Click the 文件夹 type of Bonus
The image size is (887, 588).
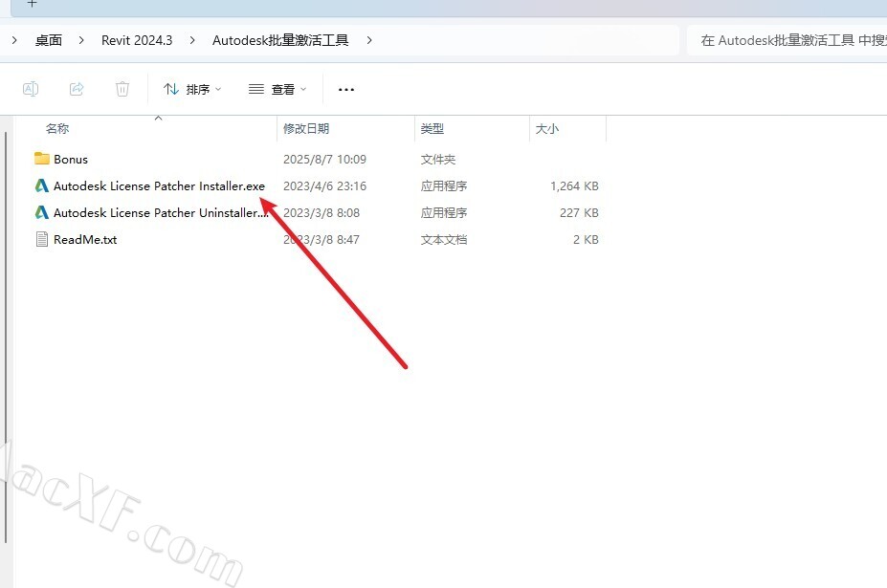[438, 159]
